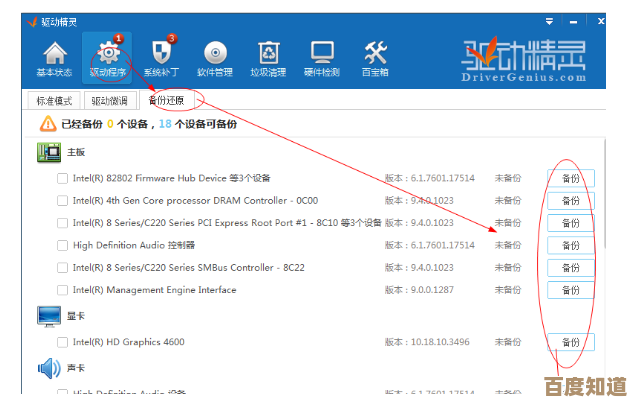Select Intel Management Engine Interface checkbox
Screen dimensions: 632x405
63,290
